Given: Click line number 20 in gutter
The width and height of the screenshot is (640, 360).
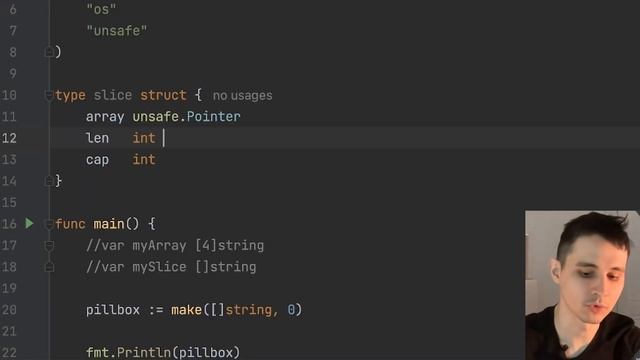Looking at the screenshot, I should pos(9,310).
